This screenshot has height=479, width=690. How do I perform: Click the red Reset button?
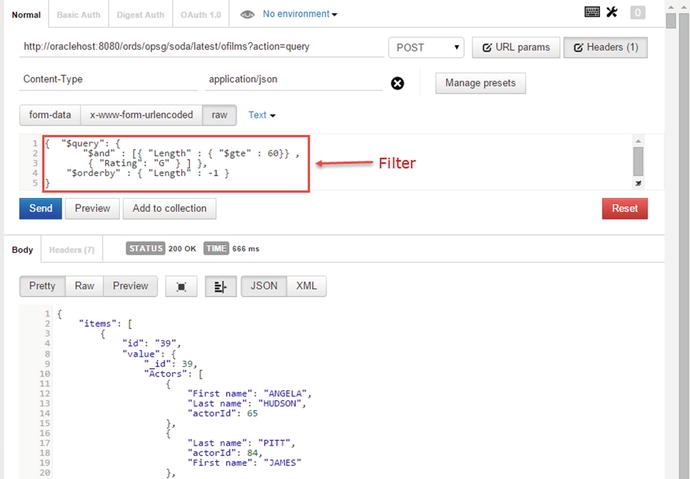[624, 208]
